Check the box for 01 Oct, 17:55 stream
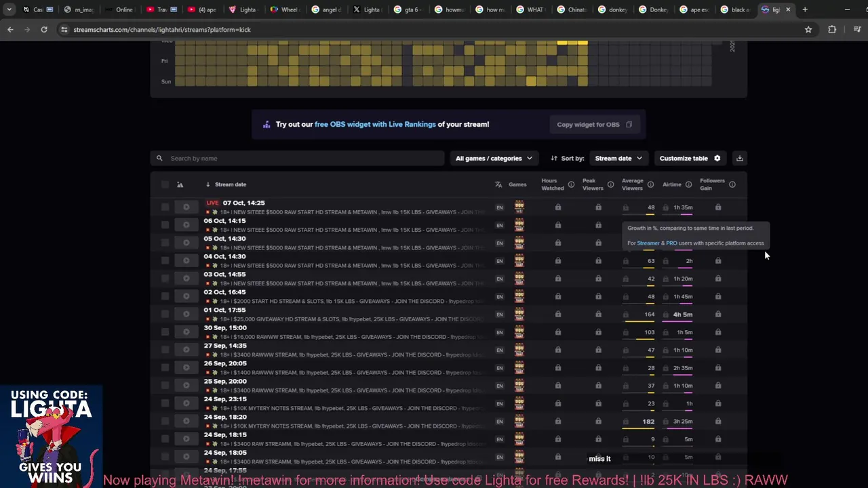This screenshot has width=868, height=488. point(165,314)
